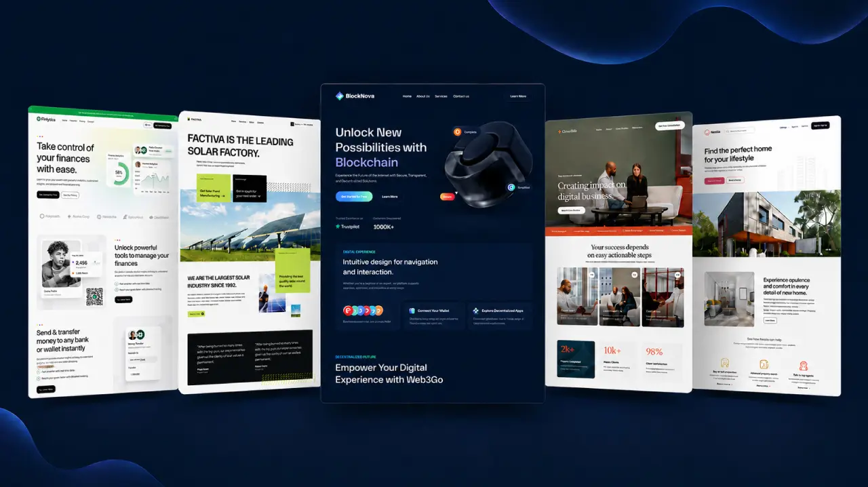Image resolution: width=868 pixels, height=487 pixels.
Task: Click black Get Started button on Finlytics page
Action: pyautogui.click(x=48, y=195)
